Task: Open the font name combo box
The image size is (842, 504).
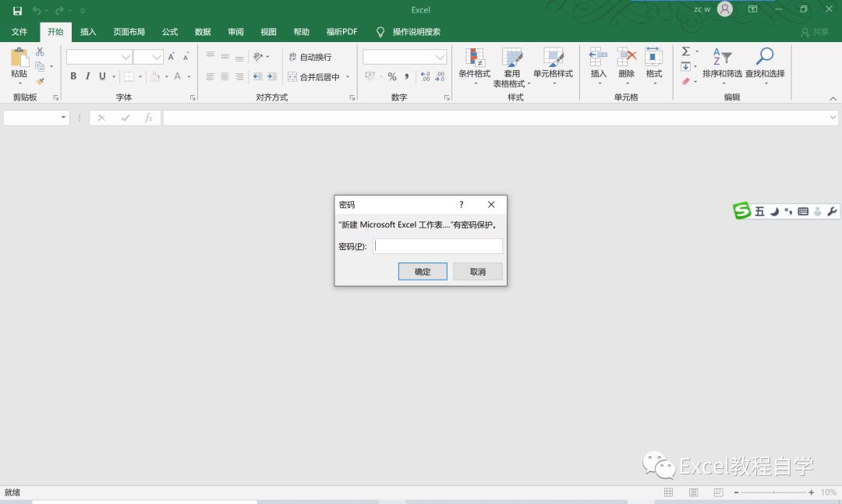Action: point(99,57)
